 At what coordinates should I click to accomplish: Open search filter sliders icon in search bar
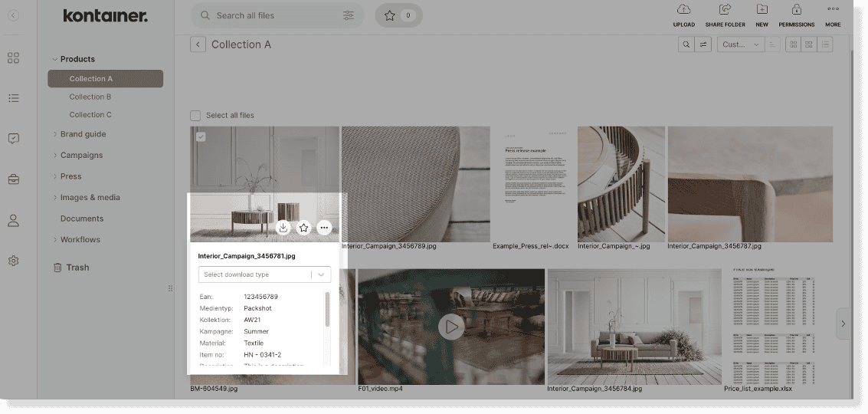349,15
